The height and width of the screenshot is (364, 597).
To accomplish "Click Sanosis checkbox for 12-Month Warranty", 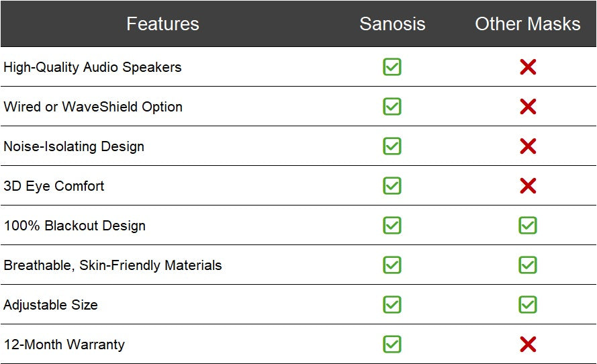I will 392,344.
